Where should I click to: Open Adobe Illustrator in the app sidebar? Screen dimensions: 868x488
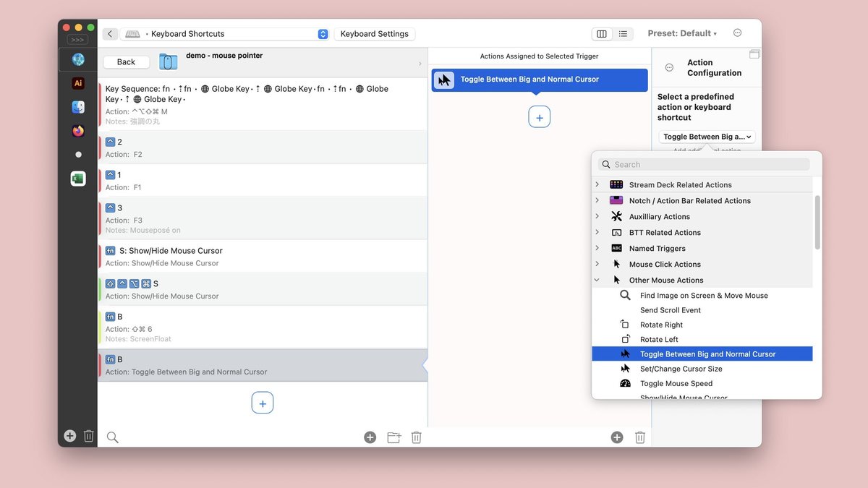click(x=78, y=84)
